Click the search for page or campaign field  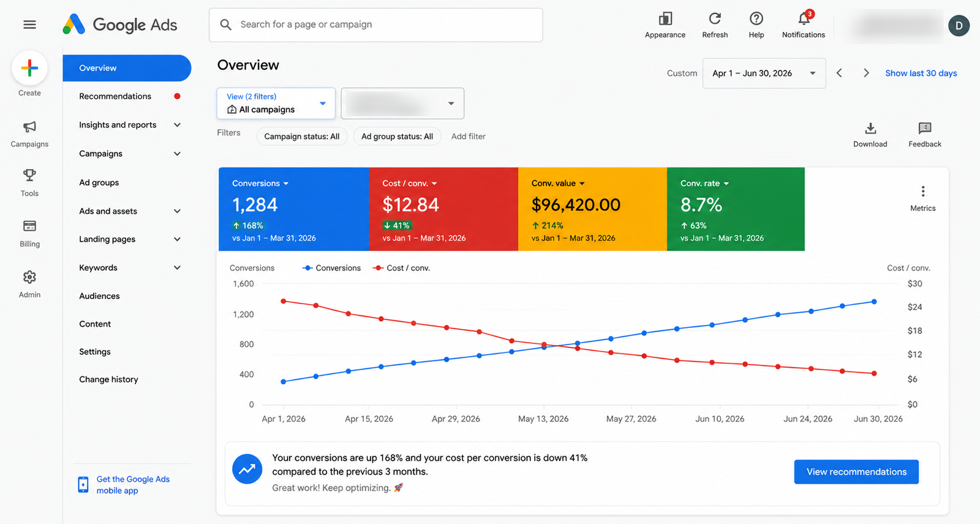click(376, 25)
